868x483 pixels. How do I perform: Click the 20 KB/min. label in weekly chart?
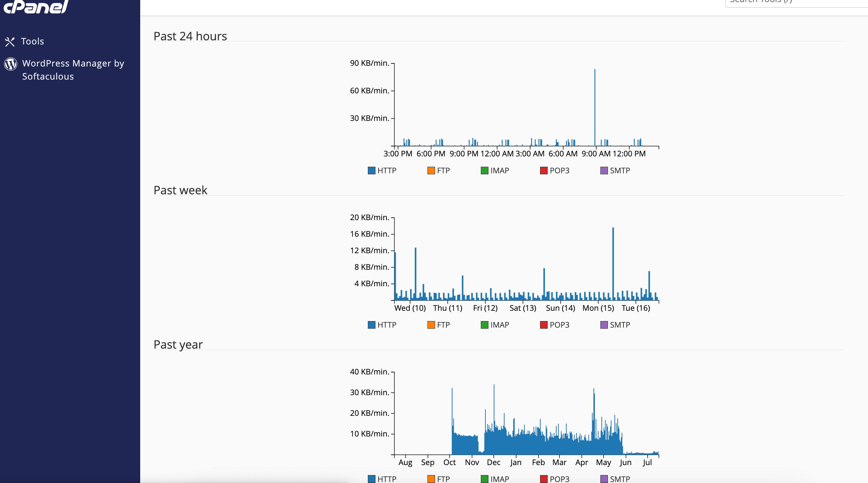[370, 217]
